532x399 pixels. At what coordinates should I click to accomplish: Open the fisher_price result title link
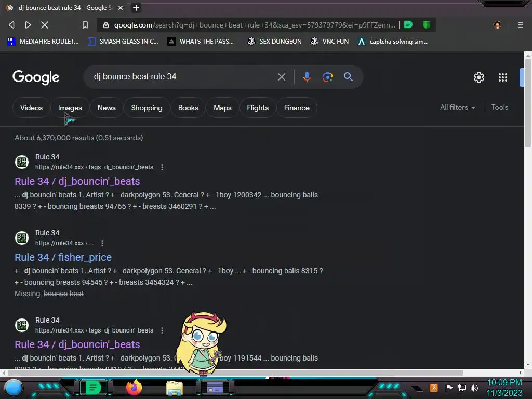coord(63,257)
